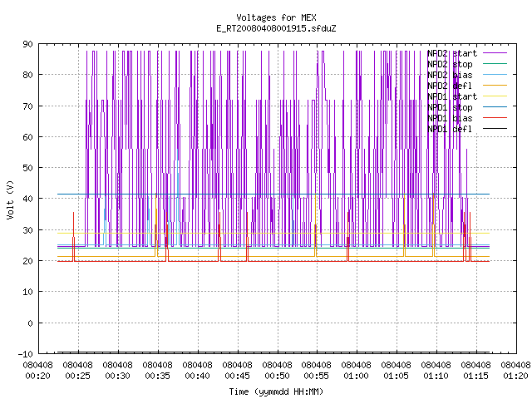The height and width of the screenshot is (399, 532).
Task: Click the red NPD1 bias legend line sample
Action: coord(495,118)
